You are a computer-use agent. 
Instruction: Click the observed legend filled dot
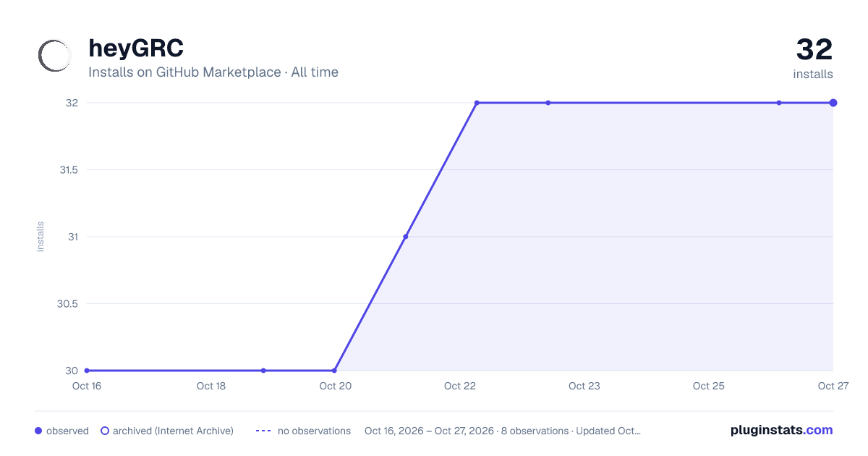click(38, 431)
